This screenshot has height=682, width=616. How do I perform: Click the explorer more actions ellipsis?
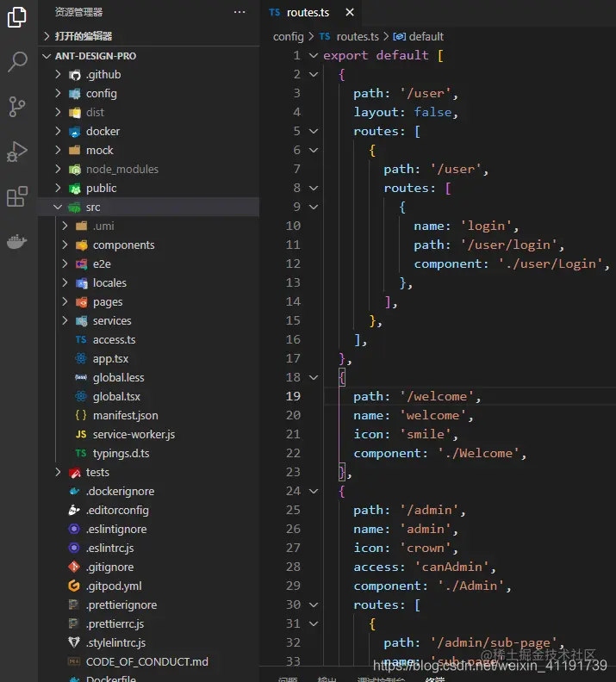click(x=240, y=12)
